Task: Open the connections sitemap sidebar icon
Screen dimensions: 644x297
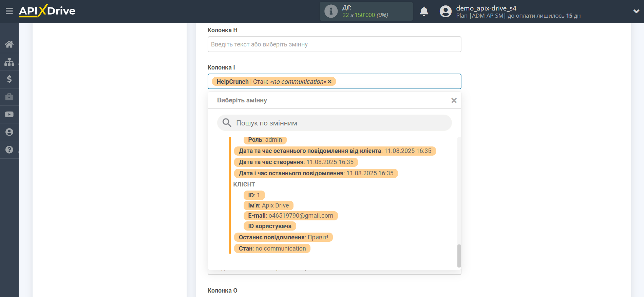Action: (x=9, y=62)
